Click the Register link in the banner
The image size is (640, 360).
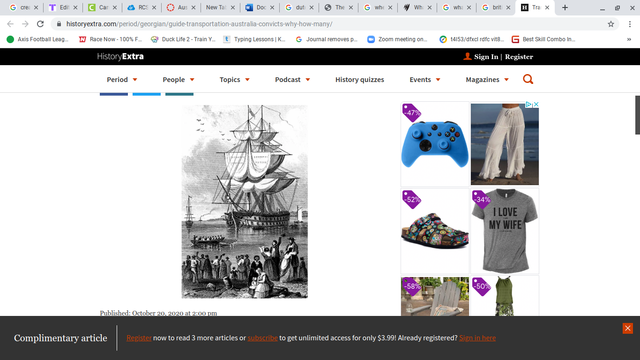pyautogui.click(x=139, y=338)
